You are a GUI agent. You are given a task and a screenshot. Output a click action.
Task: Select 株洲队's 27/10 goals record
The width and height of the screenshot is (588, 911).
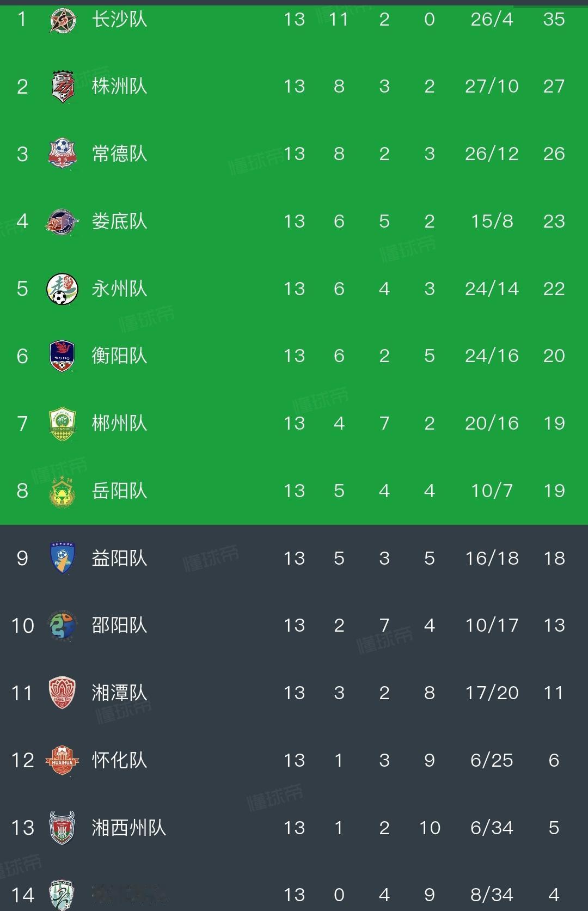(492, 87)
